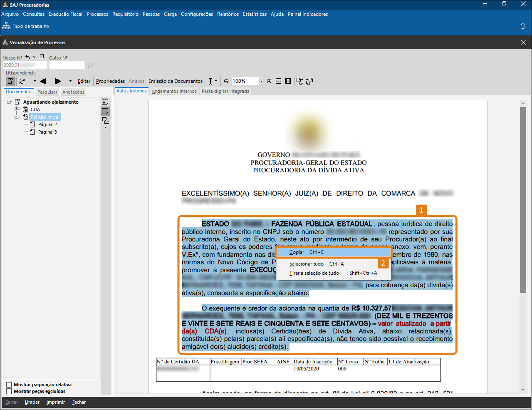Screen dimensions: 532x410
Task: Open the notifications bell icon
Action: [523, 26]
